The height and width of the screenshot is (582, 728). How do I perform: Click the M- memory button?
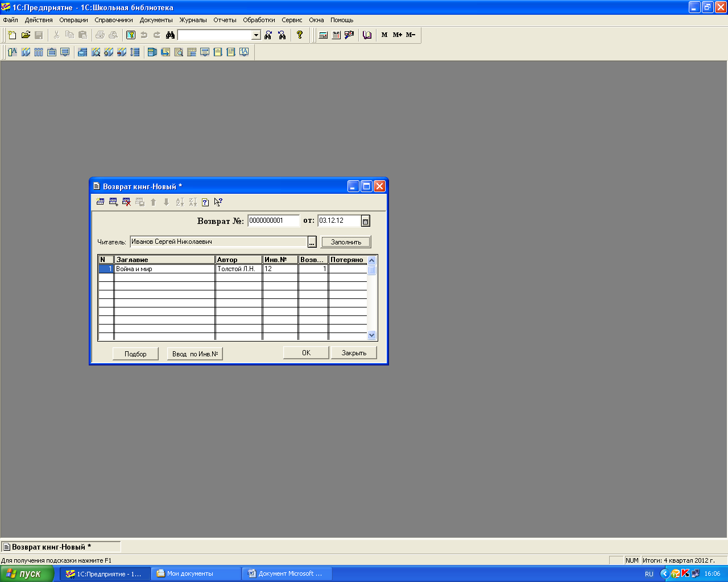coord(411,35)
